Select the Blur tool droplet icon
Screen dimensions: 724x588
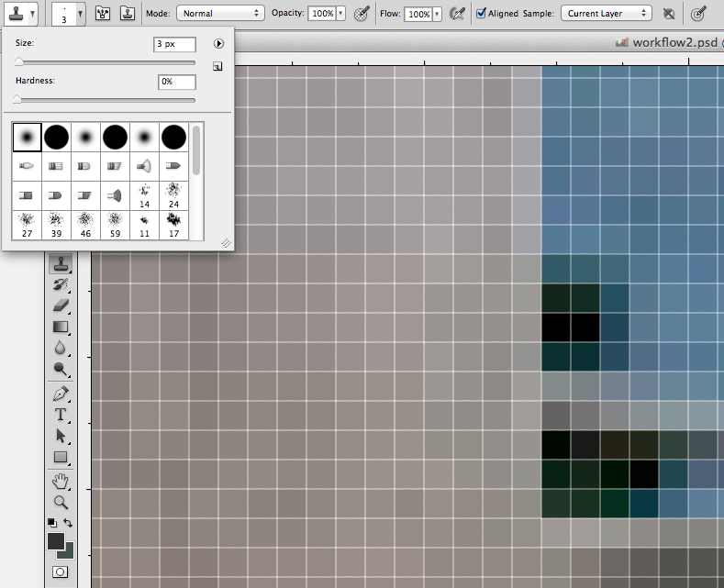pos(60,348)
